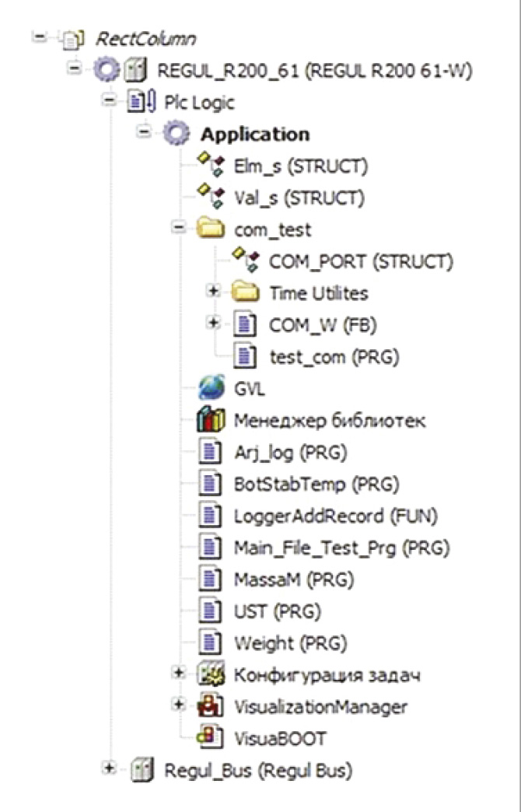Click the COM_PORT struct icon
The width and height of the screenshot is (521, 812).
pyautogui.click(x=246, y=261)
